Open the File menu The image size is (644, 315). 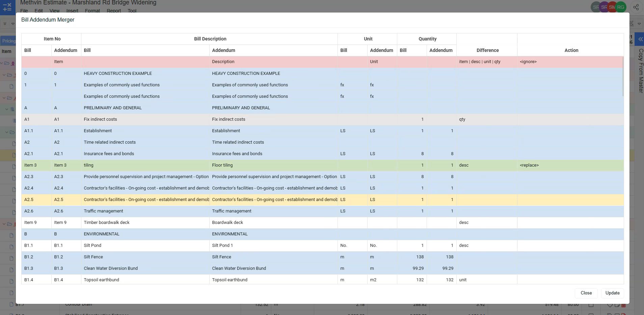(24, 11)
